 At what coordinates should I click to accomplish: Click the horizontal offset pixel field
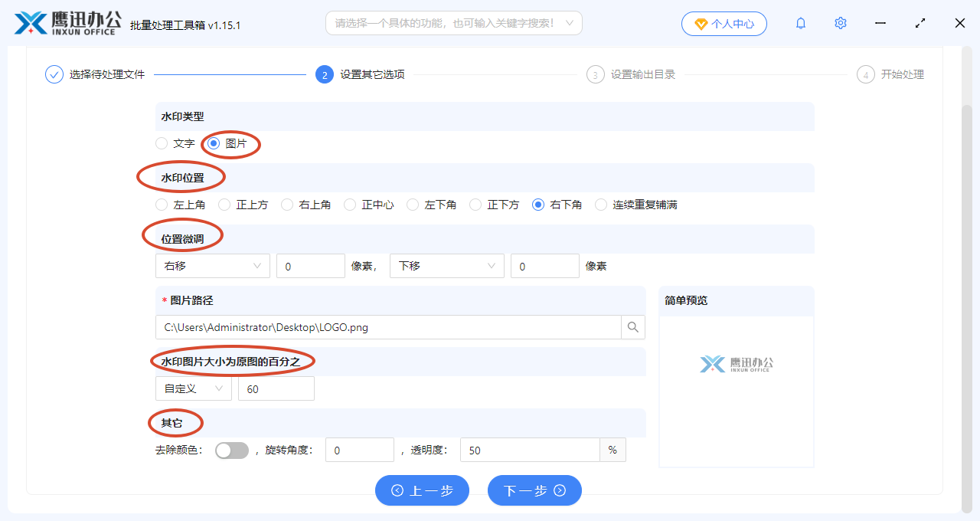click(x=311, y=266)
